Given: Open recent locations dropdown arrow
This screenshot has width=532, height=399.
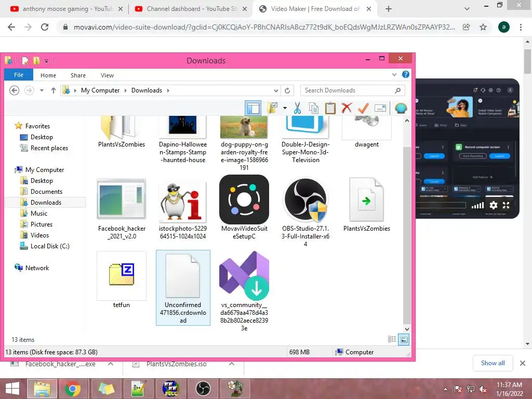Looking at the screenshot, I should (42, 90).
